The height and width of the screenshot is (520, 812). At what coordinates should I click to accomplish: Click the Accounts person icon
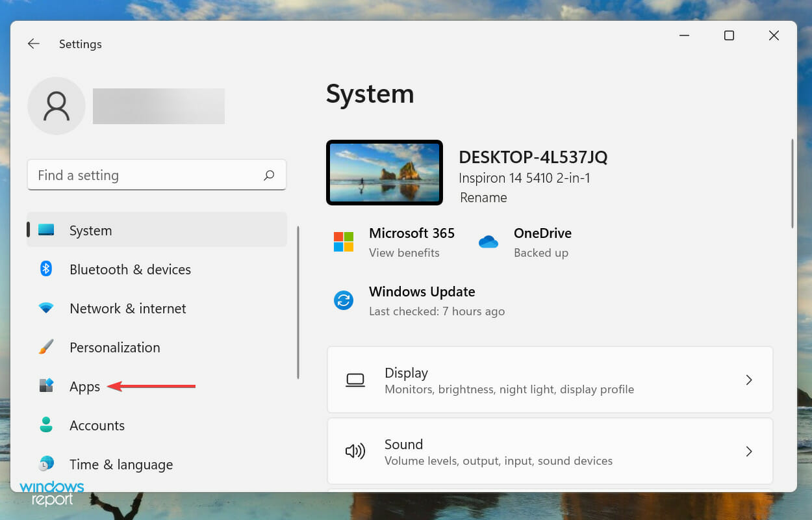[x=46, y=425]
